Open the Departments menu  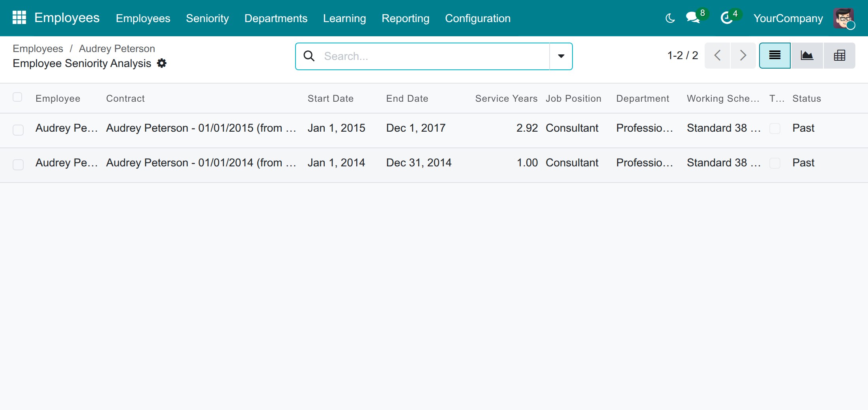(x=276, y=18)
